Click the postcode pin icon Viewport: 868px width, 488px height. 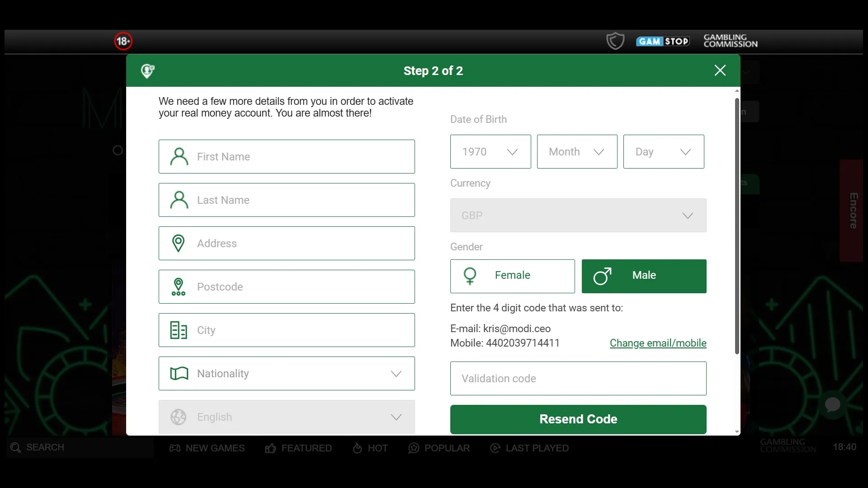[x=179, y=287]
